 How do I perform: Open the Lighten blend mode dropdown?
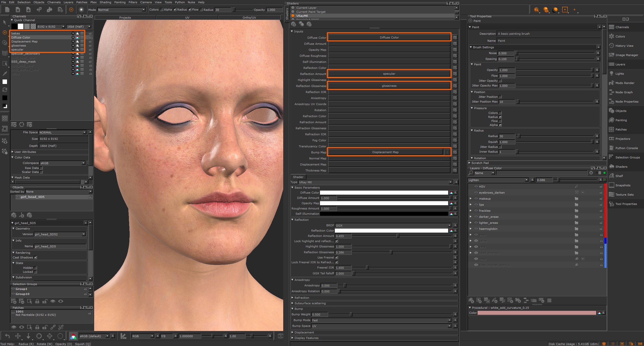tap(498, 180)
